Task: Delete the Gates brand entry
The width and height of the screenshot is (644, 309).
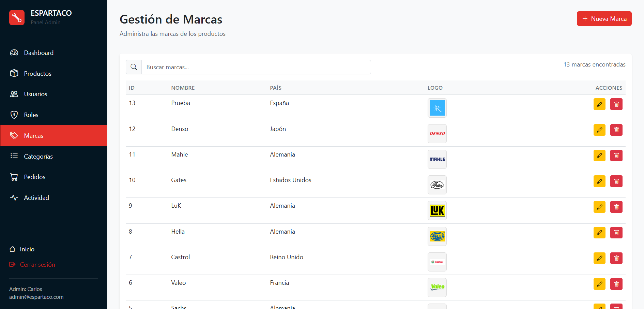Action: point(616,181)
